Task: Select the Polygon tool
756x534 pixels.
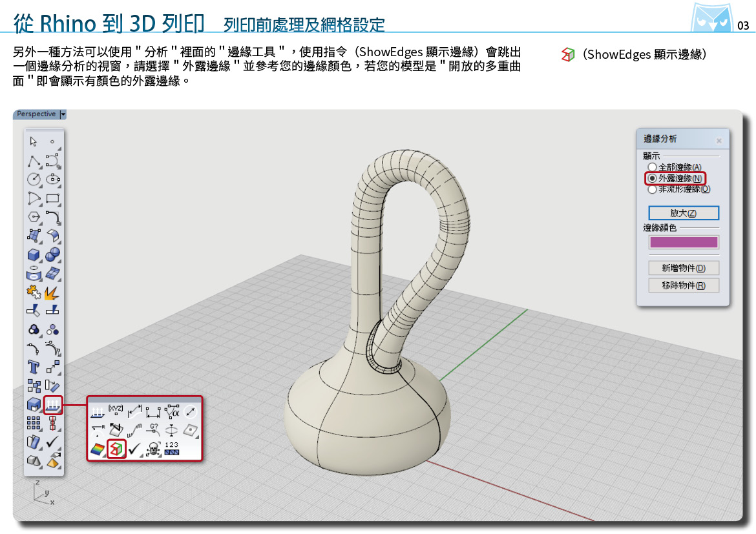Action: 34,217
